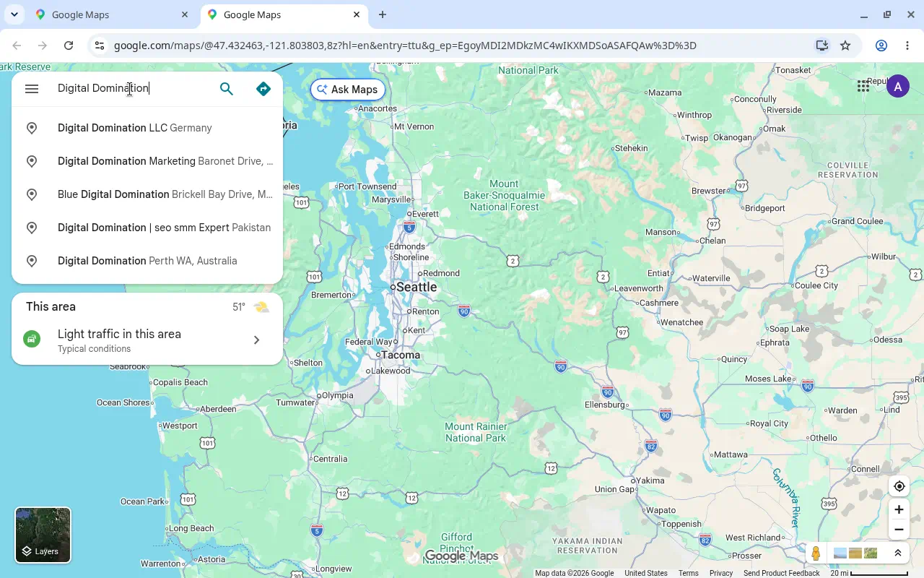Open Directions with blue arrow icon
The height and width of the screenshot is (578, 924).
click(x=263, y=89)
